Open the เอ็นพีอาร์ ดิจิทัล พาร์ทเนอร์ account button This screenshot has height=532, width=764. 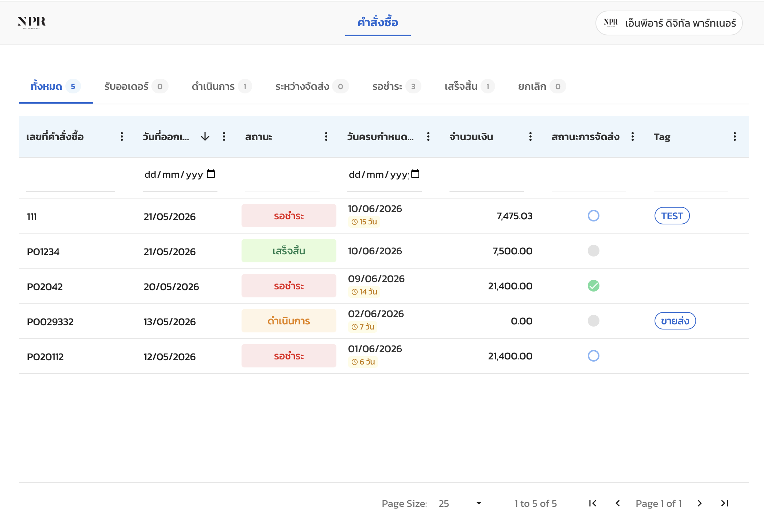[669, 23]
